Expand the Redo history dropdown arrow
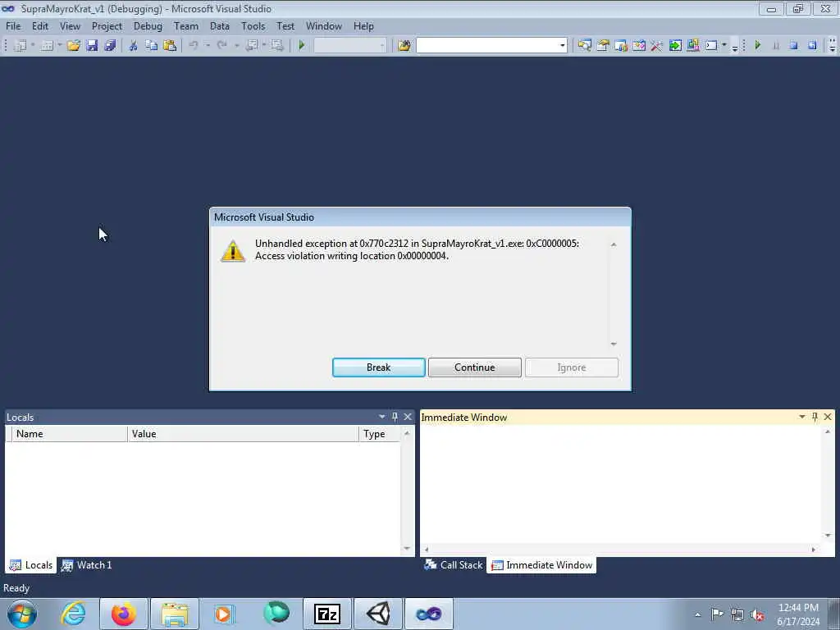 [236, 46]
